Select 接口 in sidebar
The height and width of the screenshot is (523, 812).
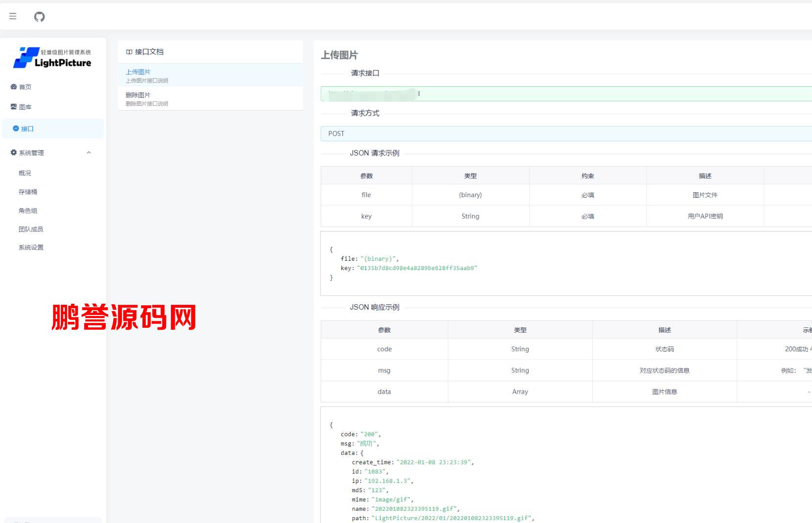point(53,129)
